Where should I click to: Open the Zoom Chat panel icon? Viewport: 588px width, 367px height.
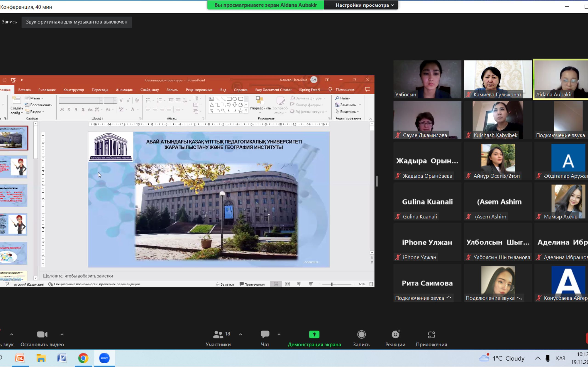click(x=265, y=334)
